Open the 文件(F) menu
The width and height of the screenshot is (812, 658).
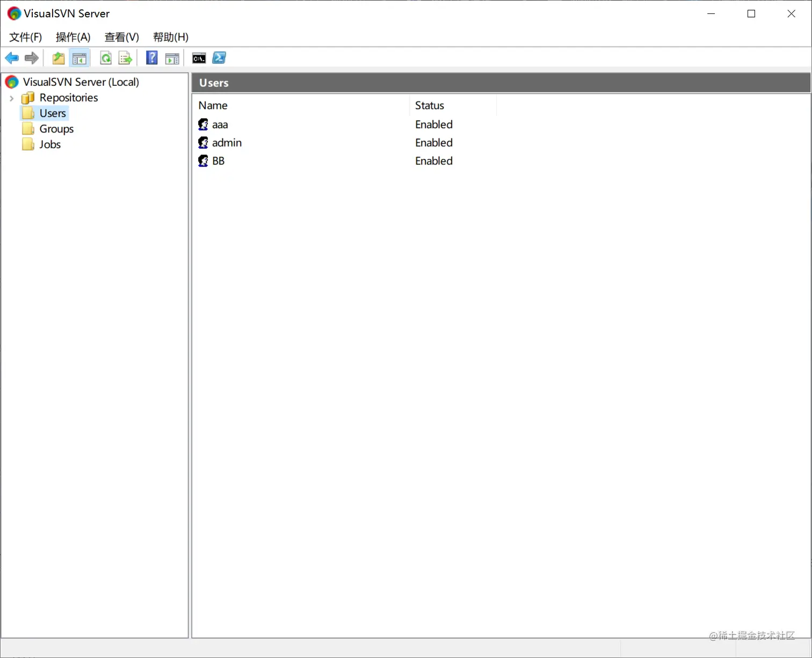(25, 37)
